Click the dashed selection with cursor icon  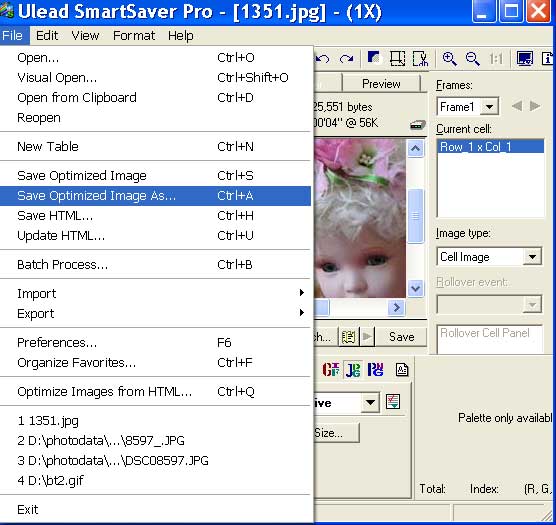coord(421,58)
